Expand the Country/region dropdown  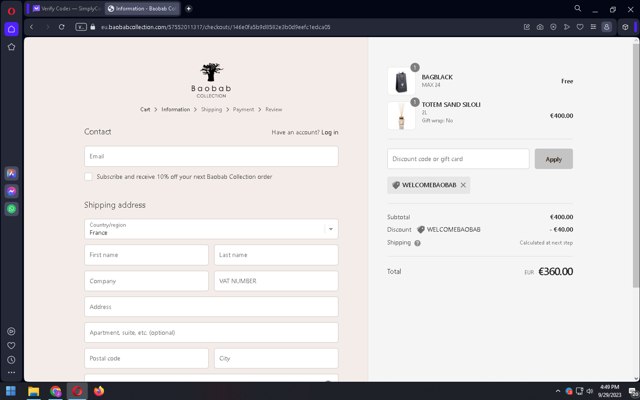pos(211,229)
